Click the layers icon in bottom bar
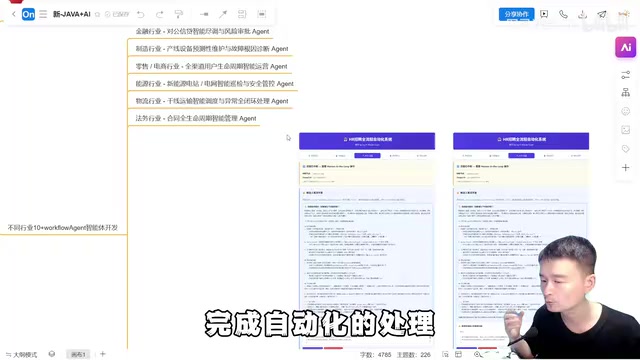The width and height of the screenshot is (640, 360). 52,354
